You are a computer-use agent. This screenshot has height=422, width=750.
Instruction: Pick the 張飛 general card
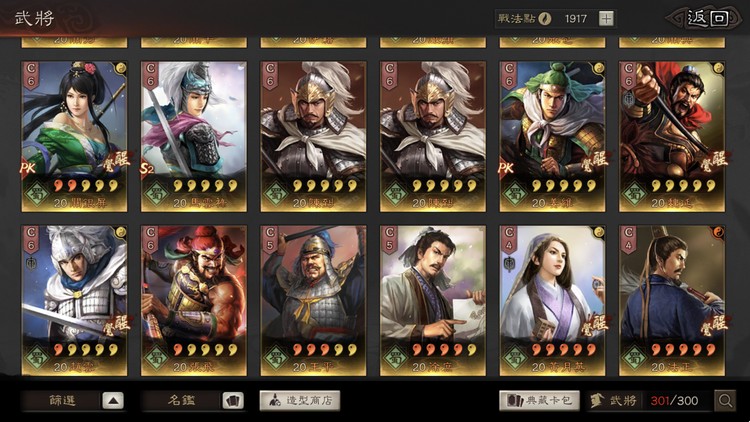[194, 300]
